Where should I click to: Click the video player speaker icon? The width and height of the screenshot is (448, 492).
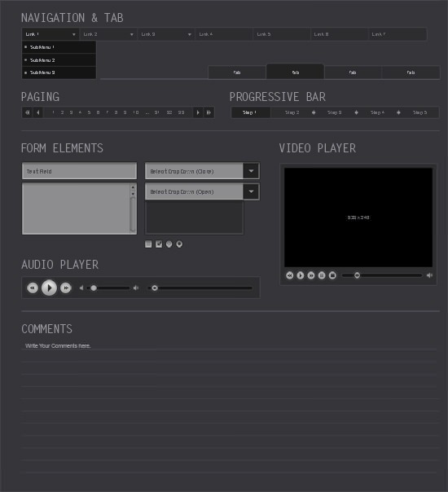(429, 275)
